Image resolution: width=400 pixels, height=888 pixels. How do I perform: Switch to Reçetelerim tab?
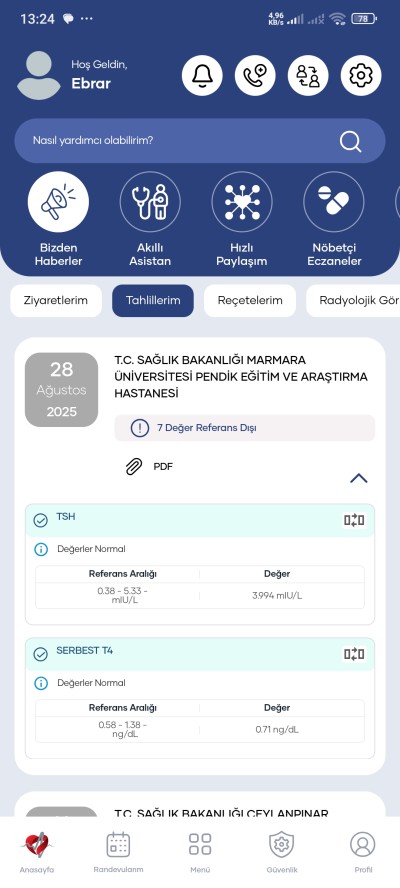(250, 300)
